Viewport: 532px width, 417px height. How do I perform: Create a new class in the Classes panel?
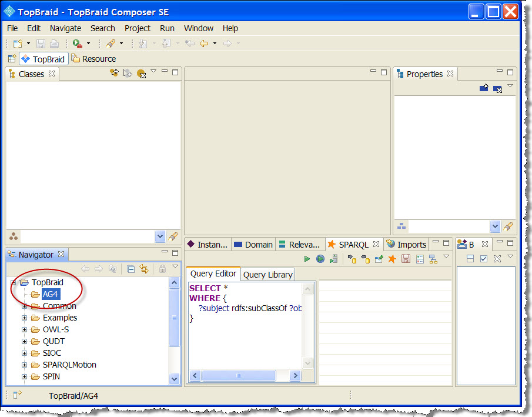114,73
